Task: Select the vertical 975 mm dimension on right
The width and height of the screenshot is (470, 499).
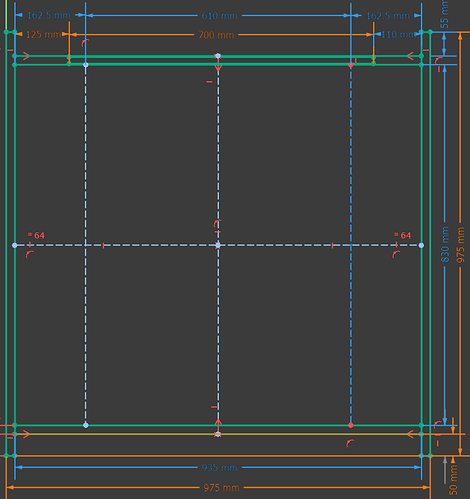Action: (460, 245)
